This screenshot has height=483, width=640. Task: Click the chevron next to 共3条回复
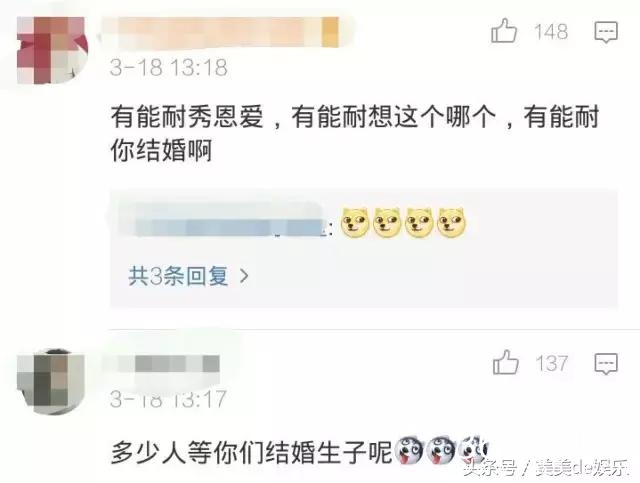(x=244, y=276)
